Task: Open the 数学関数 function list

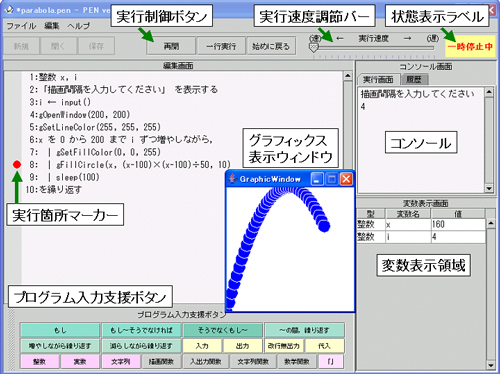Action: pos(297,361)
